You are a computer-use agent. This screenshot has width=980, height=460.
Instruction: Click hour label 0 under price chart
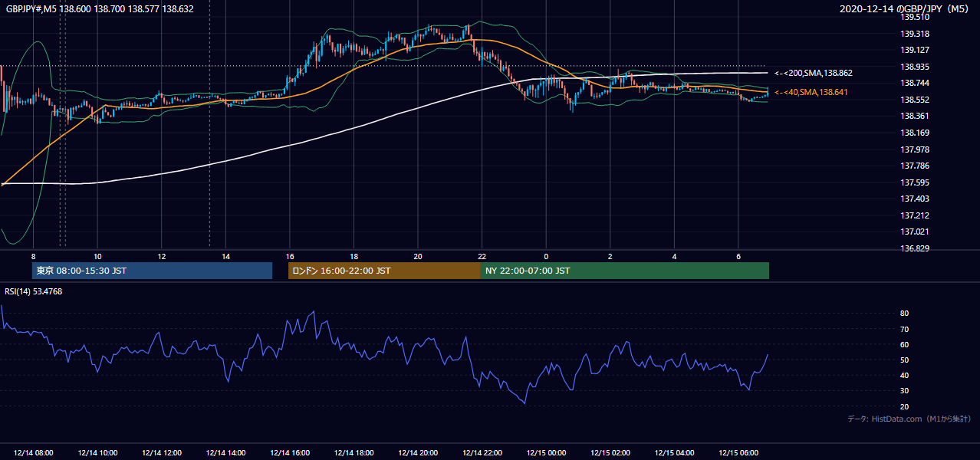[x=546, y=256]
